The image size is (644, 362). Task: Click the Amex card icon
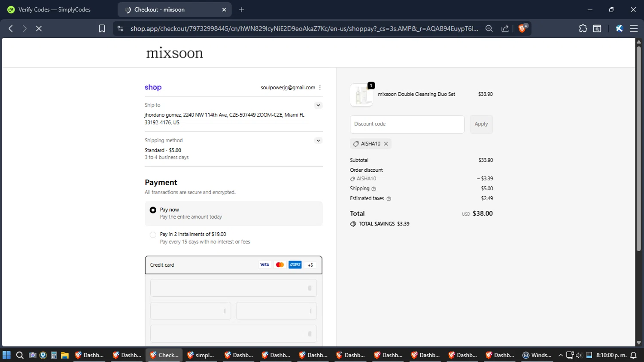coord(295,265)
